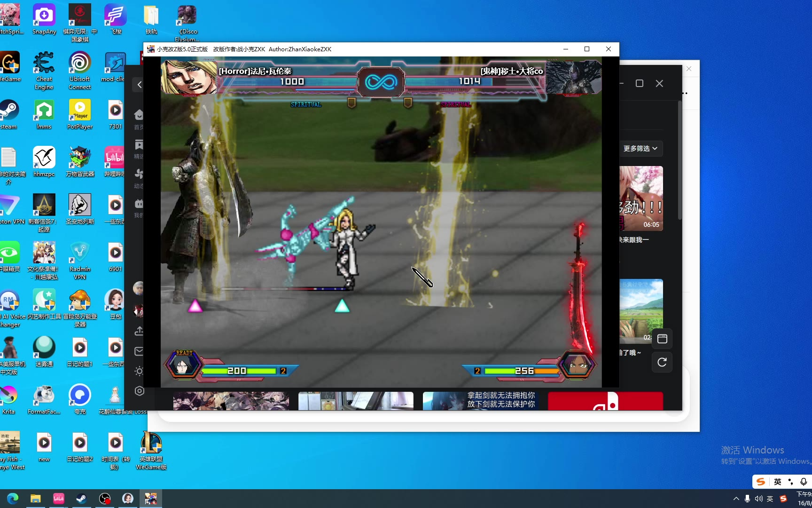Toggle punctuation mode on the Sogou toolbar
This screenshot has width=812, height=508.
coord(791,482)
